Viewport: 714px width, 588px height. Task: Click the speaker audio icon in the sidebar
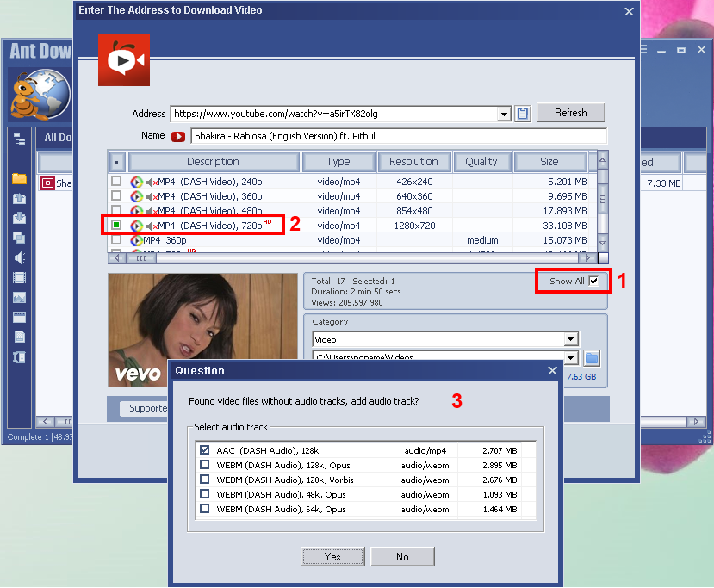pyautogui.click(x=19, y=258)
